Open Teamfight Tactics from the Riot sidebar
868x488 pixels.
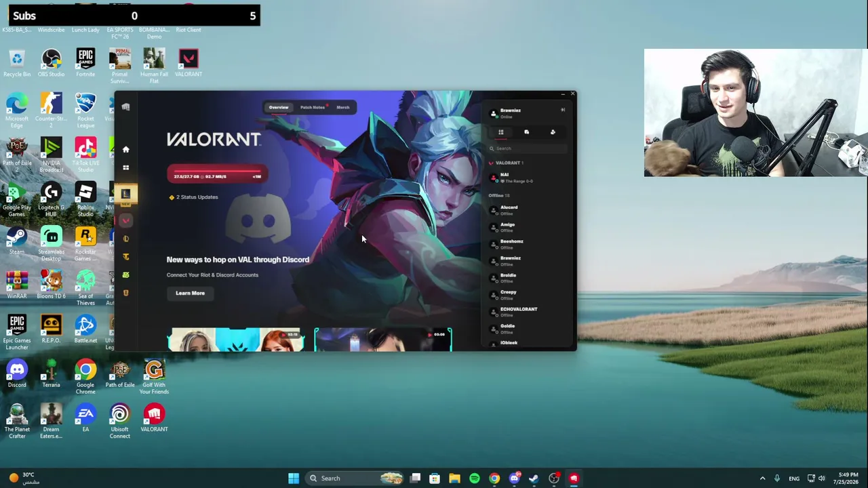pyautogui.click(x=125, y=257)
